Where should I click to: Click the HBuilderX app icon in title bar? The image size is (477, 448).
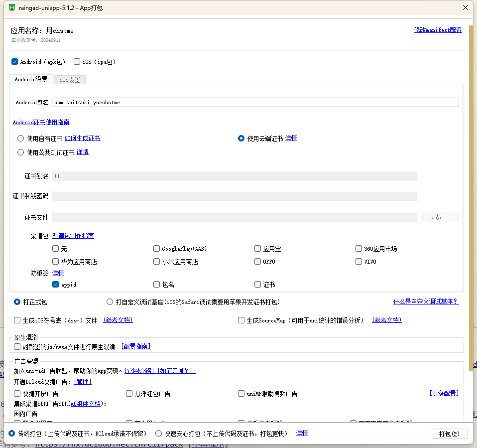click(12, 8)
